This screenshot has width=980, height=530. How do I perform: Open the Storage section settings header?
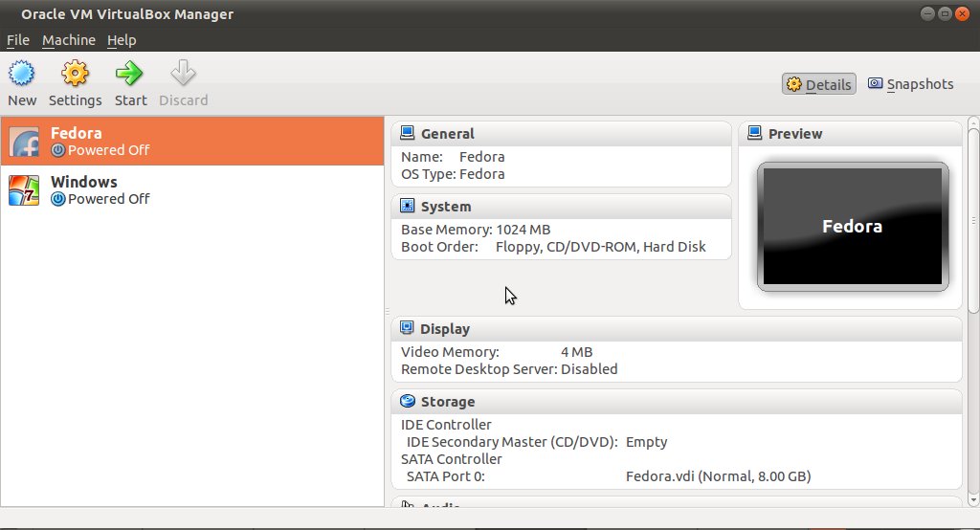tap(677, 401)
